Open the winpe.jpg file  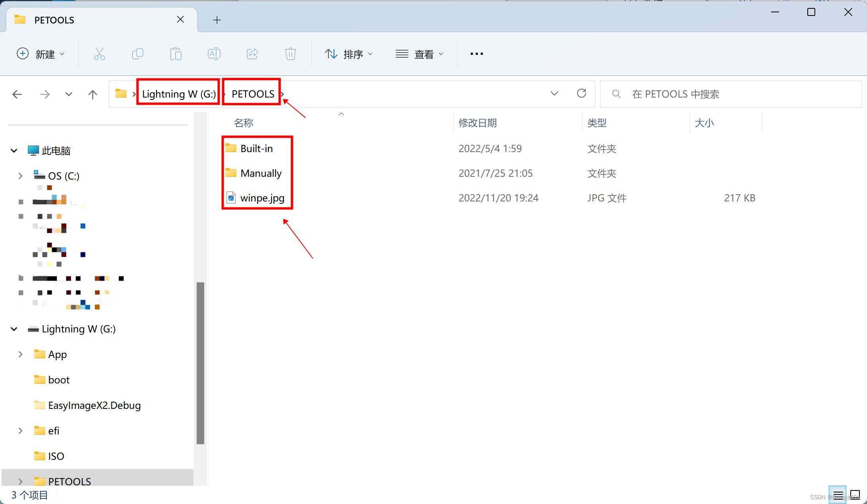pyautogui.click(x=262, y=197)
